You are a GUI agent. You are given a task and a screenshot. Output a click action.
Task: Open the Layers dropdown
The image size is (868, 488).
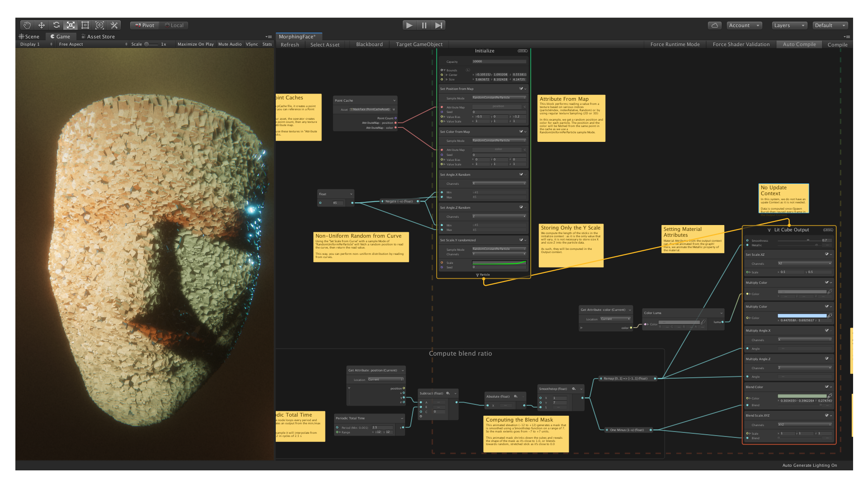pyautogui.click(x=789, y=25)
